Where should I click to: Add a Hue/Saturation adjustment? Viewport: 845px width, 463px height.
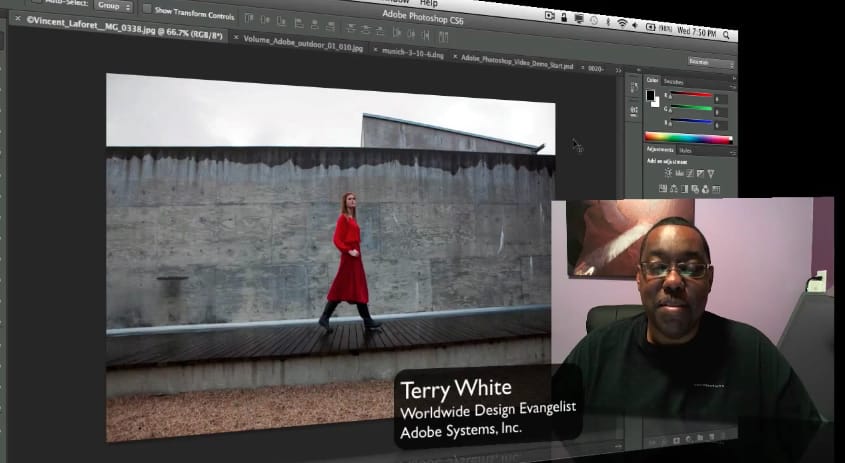click(x=663, y=189)
